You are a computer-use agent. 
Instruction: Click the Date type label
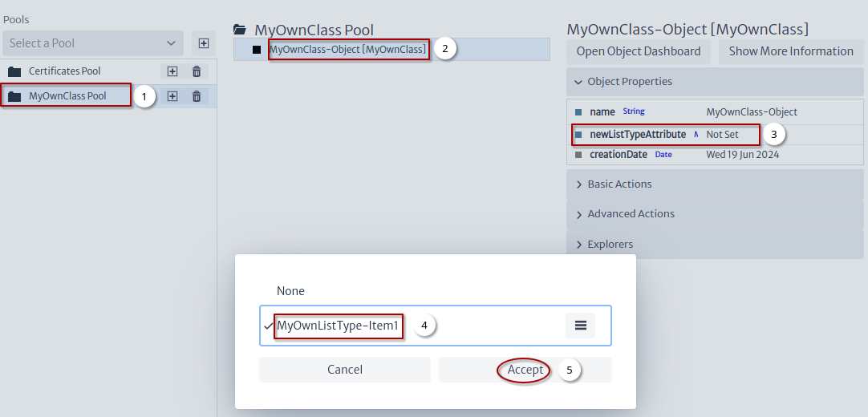pos(663,155)
